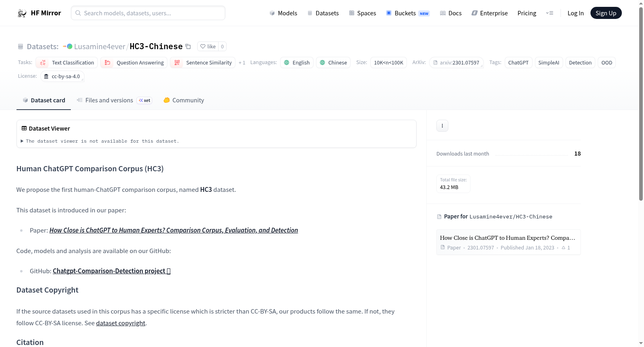Click the ChatGPT tag
644x347 pixels.
pos(518,62)
